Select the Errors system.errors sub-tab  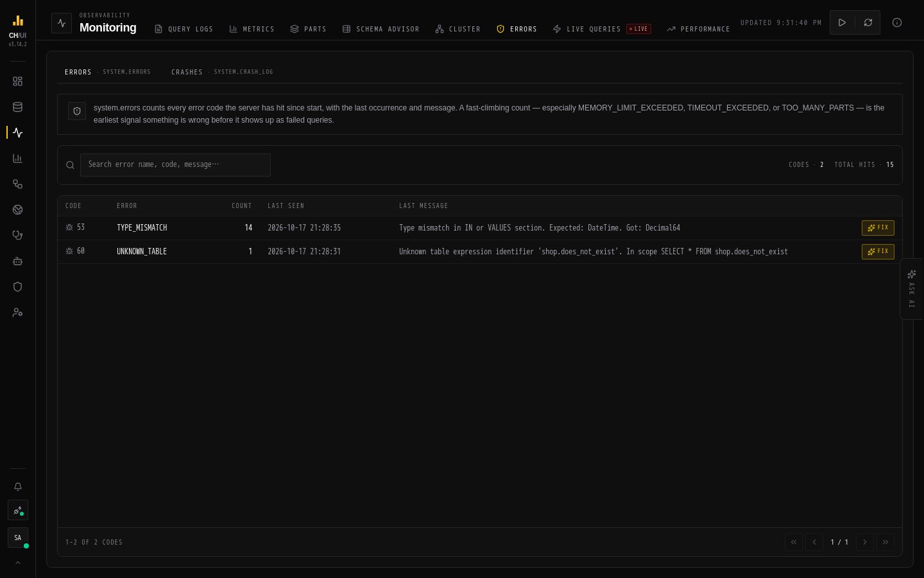click(x=108, y=72)
